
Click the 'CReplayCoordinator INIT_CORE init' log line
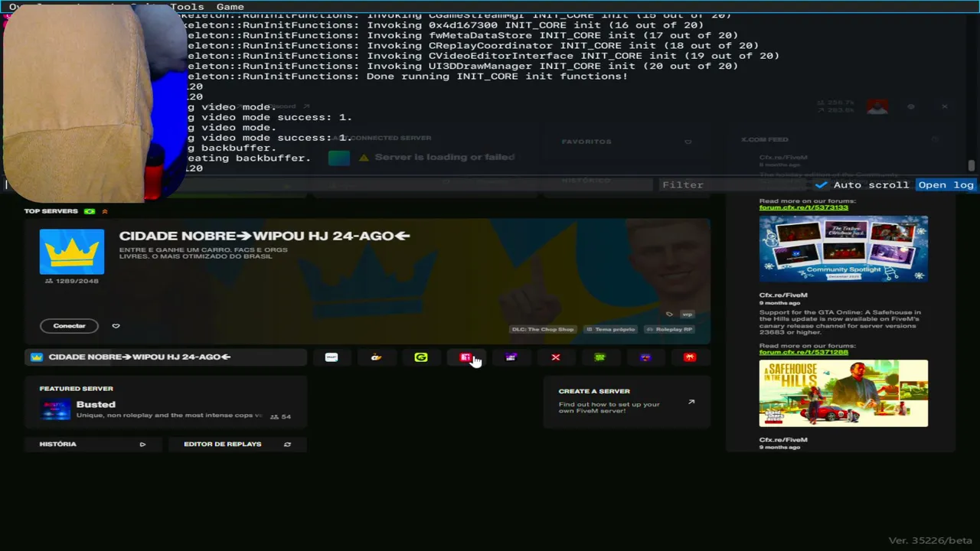[x=473, y=45]
